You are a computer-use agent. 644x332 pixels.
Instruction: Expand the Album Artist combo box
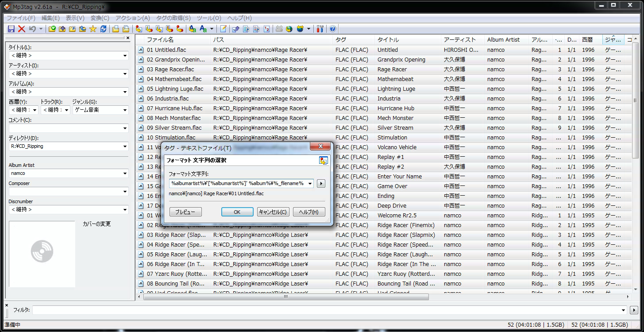click(125, 173)
